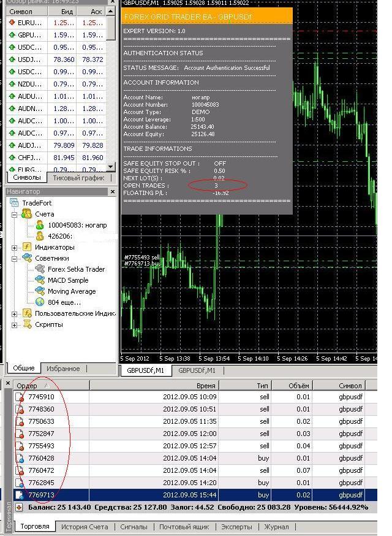This screenshot has width=392, height=536.
Task: Click the TradeFort root icon
Action: click(x=14, y=203)
